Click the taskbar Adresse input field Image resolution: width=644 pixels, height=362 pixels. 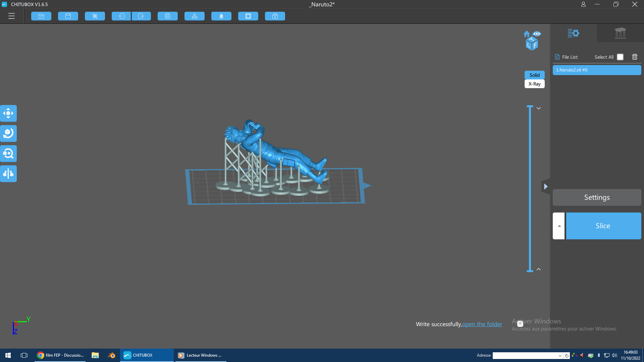[x=525, y=356]
